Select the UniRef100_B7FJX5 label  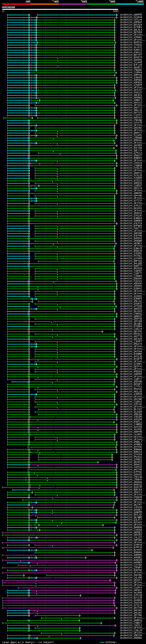[x=131, y=65]
